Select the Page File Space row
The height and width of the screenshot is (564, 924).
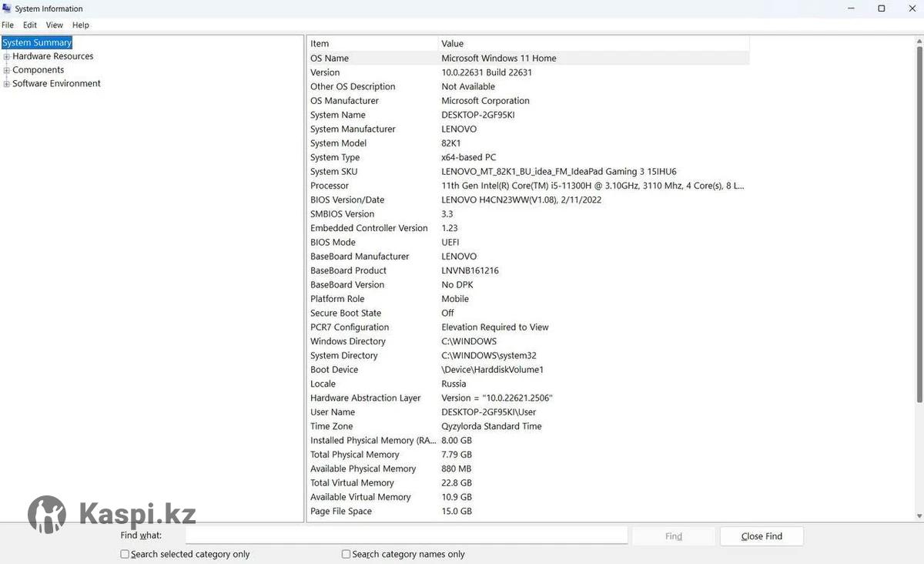528,511
